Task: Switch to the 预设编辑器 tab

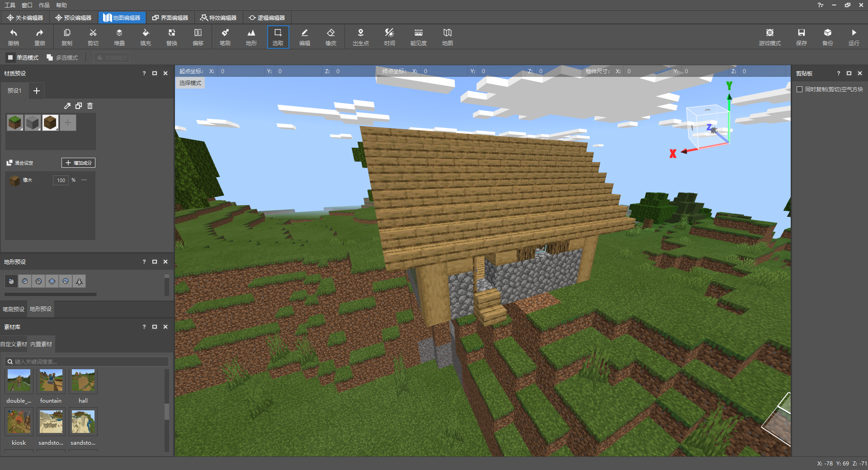Action: click(73, 18)
